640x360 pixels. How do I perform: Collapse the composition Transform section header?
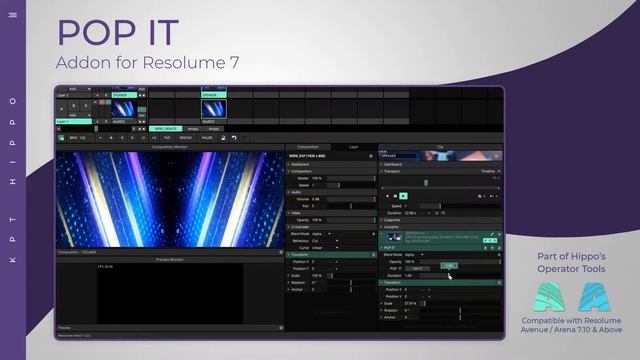pyautogui.click(x=331, y=255)
